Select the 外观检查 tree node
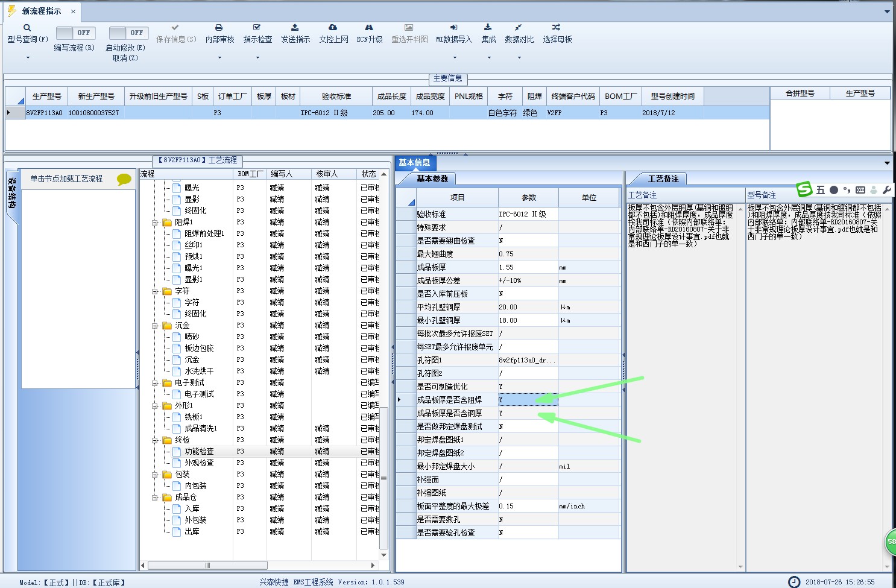 [x=199, y=463]
